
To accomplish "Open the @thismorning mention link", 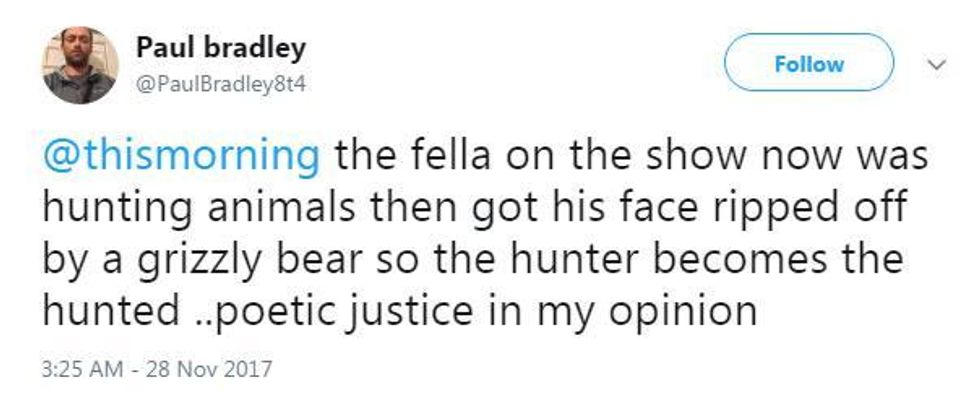I will [x=181, y=156].
